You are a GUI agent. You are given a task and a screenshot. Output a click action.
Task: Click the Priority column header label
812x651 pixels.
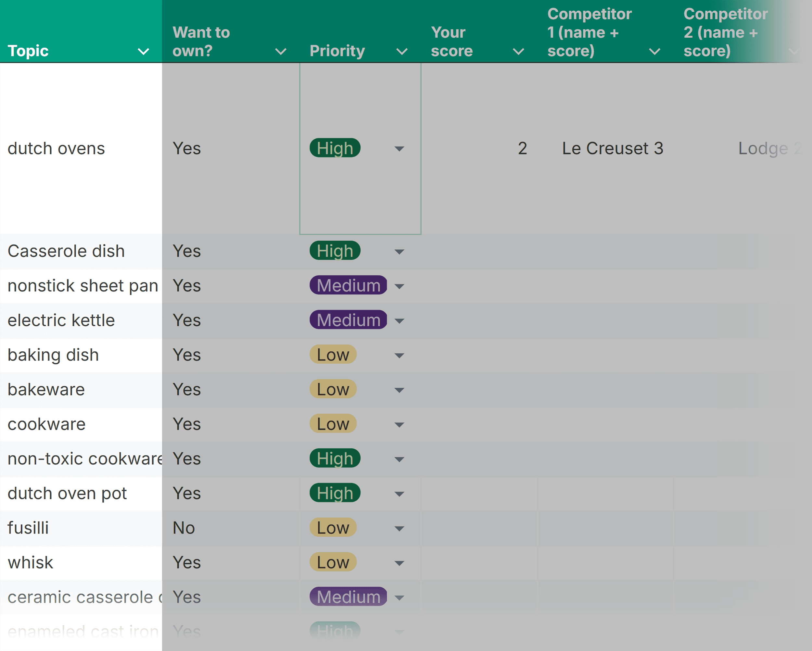(x=337, y=51)
